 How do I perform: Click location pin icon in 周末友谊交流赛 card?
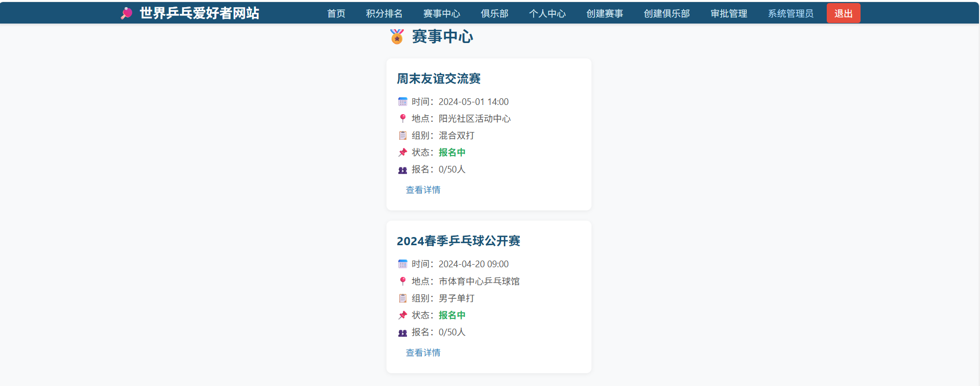click(x=403, y=119)
